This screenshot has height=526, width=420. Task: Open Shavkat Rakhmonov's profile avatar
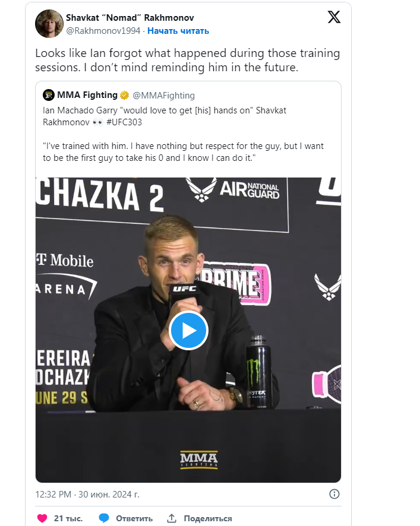tap(50, 24)
